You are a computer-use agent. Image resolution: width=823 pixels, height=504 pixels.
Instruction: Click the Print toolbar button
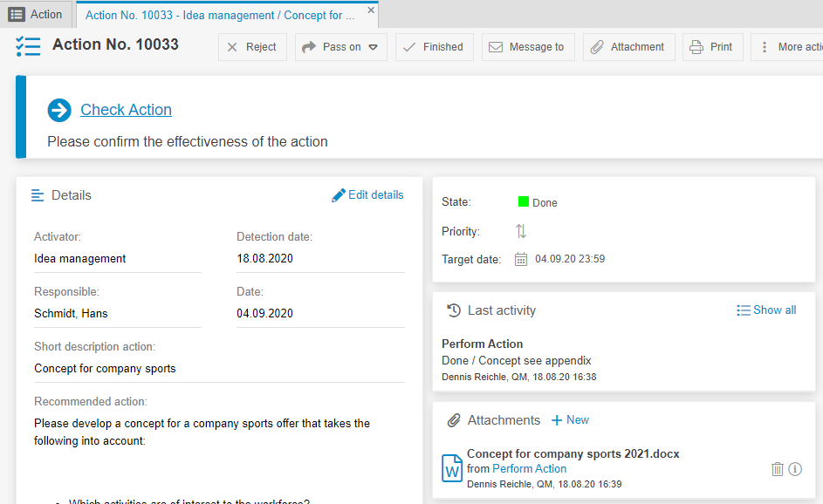[712, 47]
